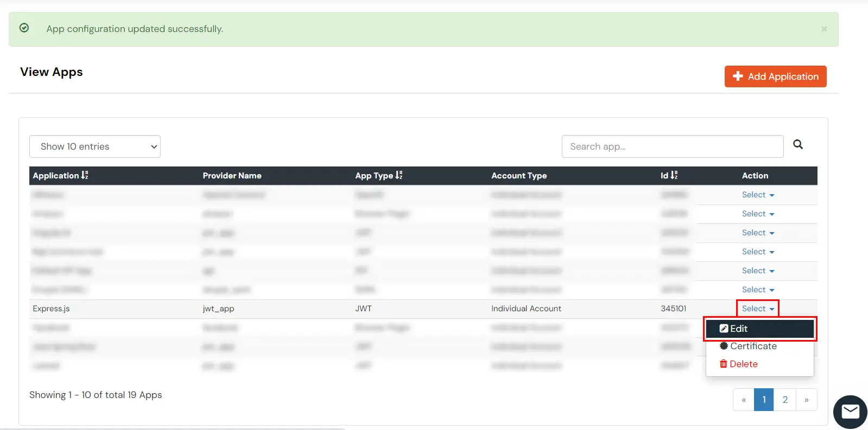The width and height of the screenshot is (868, 430).
Task: Click the Individual Account cell for Express.js
Action: point(526,309)
